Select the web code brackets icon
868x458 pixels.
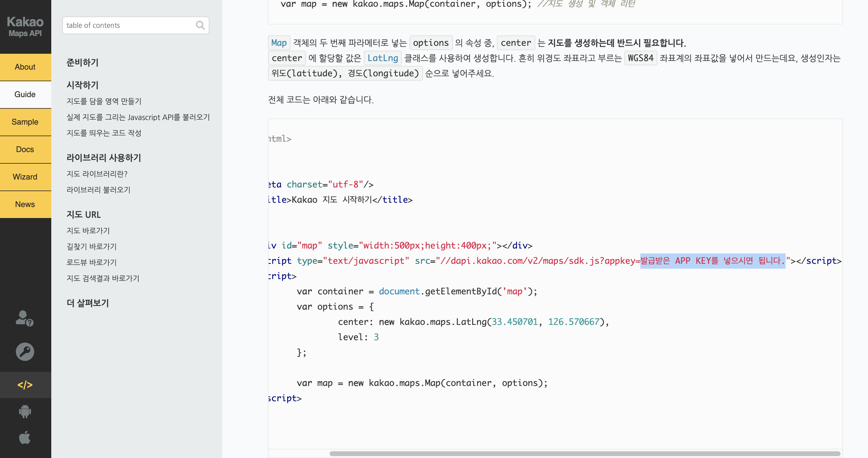(25, 385)
